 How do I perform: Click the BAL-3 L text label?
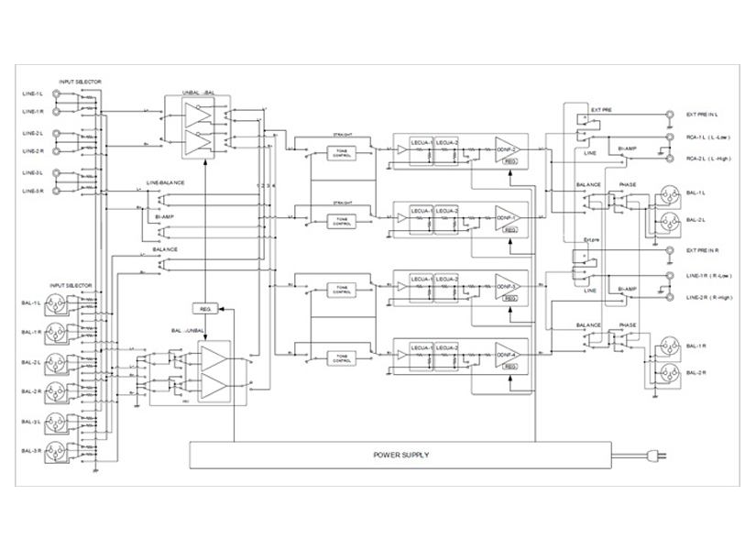(x=31, y=422)
